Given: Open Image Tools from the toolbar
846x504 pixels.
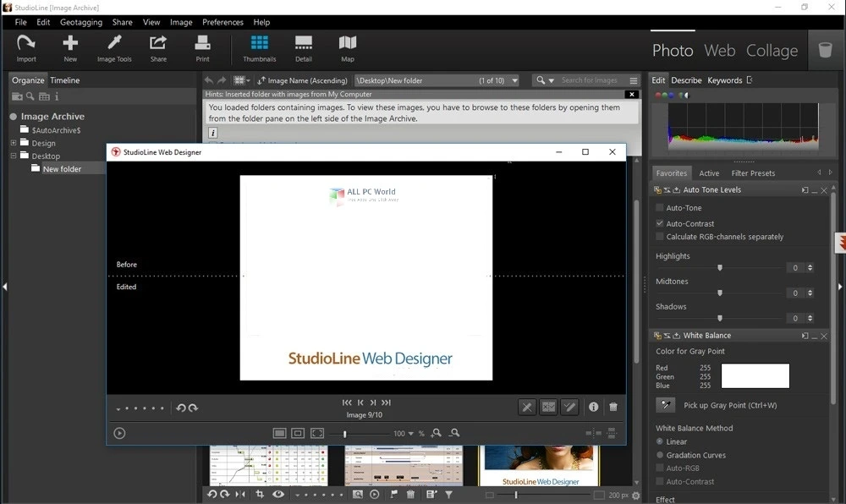Looking at the screenshot, I should 114,48.
